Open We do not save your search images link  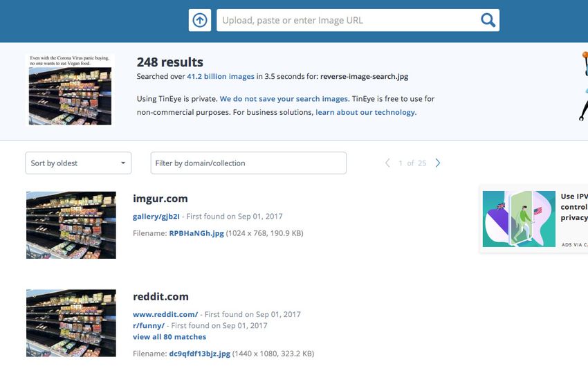click(x=284, y=99)
